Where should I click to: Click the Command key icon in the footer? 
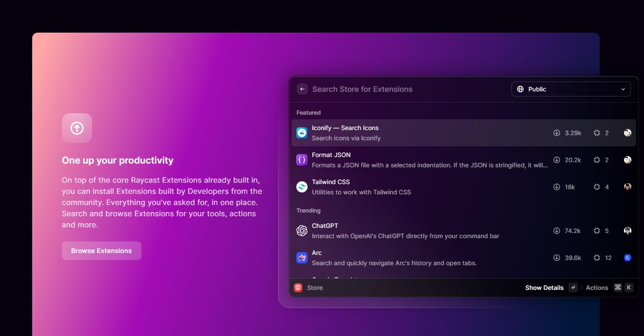coord(618,288)
